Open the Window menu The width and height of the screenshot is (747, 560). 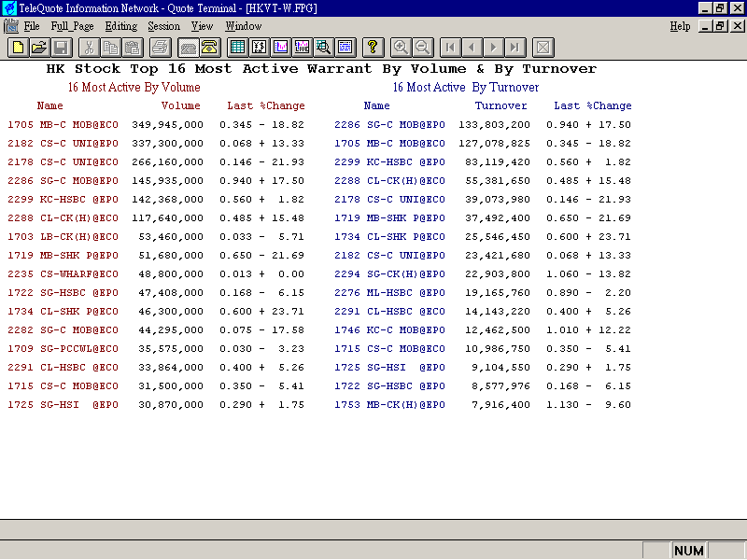click(244, 26)
